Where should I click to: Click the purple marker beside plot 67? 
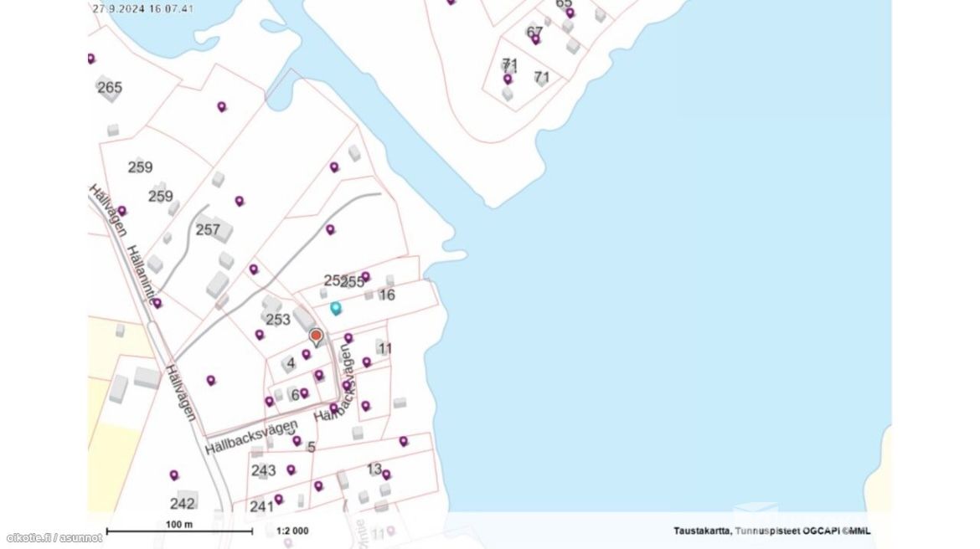click(x=535, y=38)
